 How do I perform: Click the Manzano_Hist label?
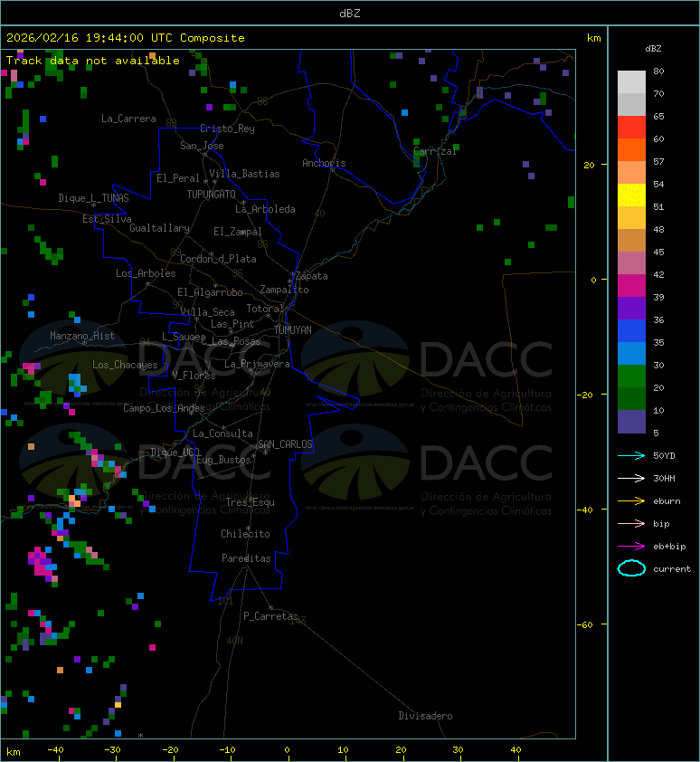tap(82, 336)
